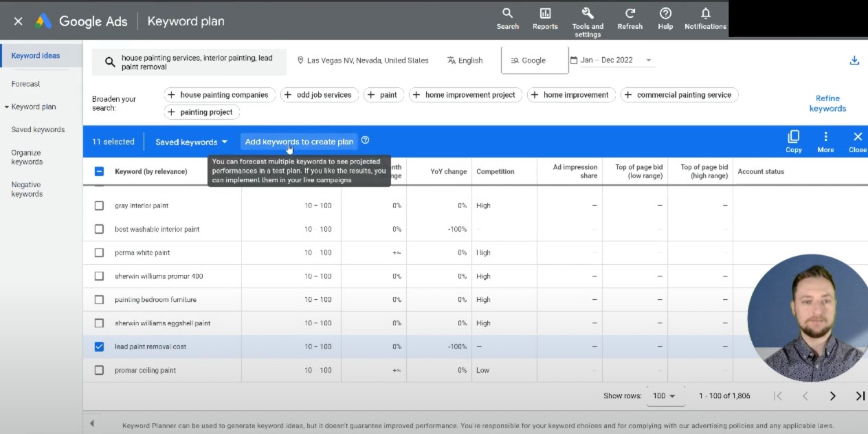
Task: Download keyword ideas with the download icon
Action: click(854, 61)
